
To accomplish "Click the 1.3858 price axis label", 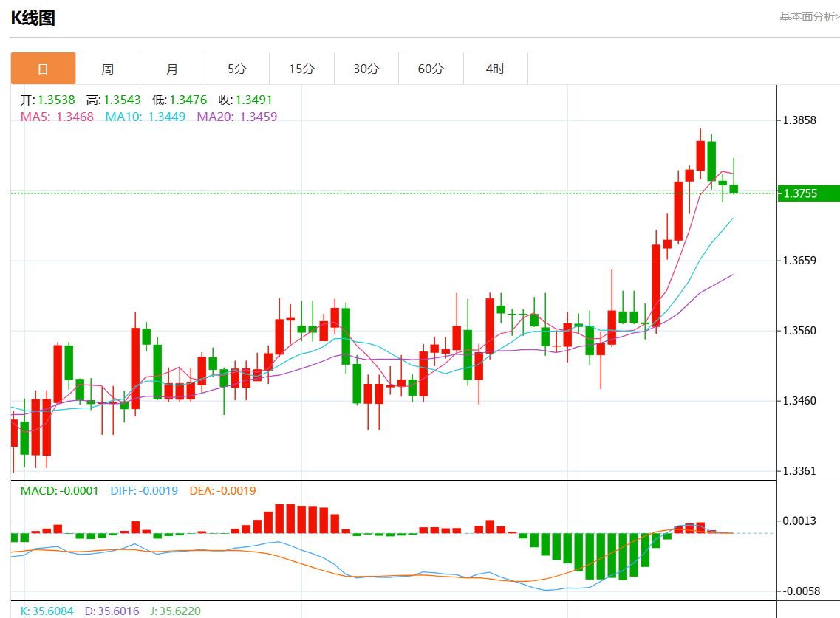I will [x=799, y=120].
